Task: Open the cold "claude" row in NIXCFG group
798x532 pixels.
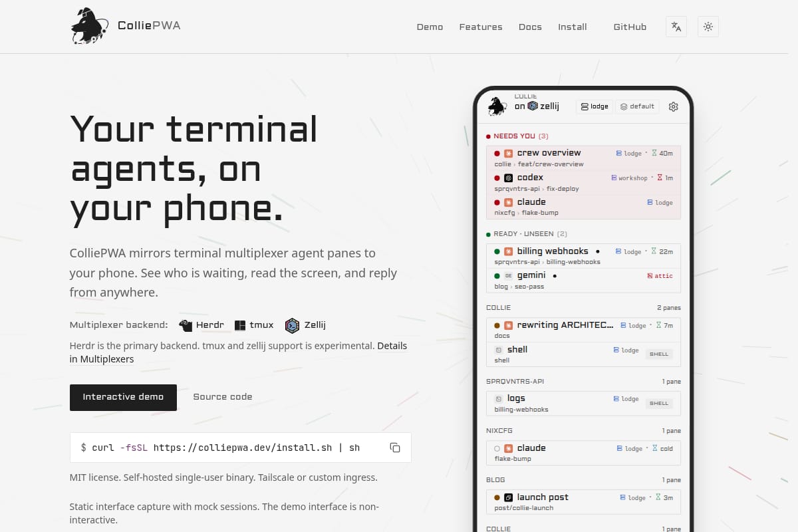Action: point(583,453)
